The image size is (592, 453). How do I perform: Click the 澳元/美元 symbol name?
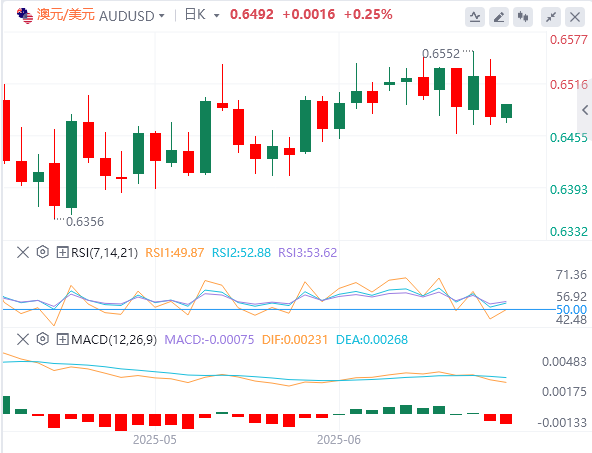(x=66, y=15)
